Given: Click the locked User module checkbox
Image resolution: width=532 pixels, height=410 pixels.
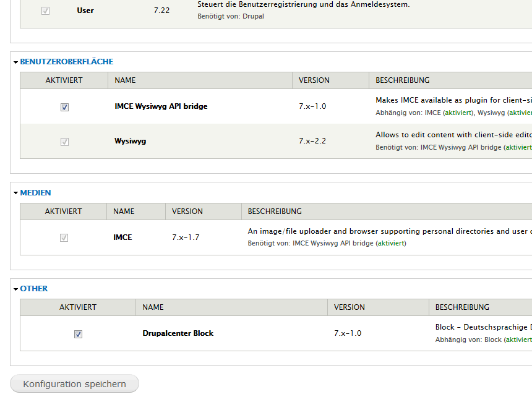Looking at the screenshot, I should [45, 11].
